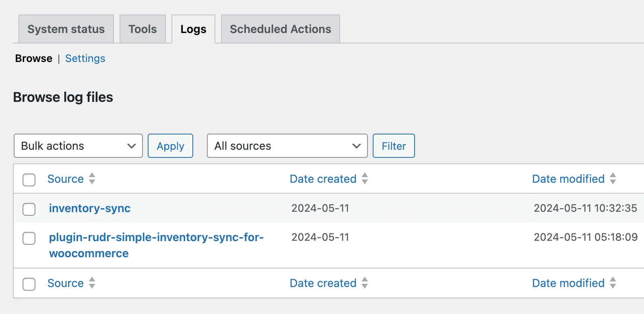
Task: Sort by Date modified in header row
Action: pos(568,179)
